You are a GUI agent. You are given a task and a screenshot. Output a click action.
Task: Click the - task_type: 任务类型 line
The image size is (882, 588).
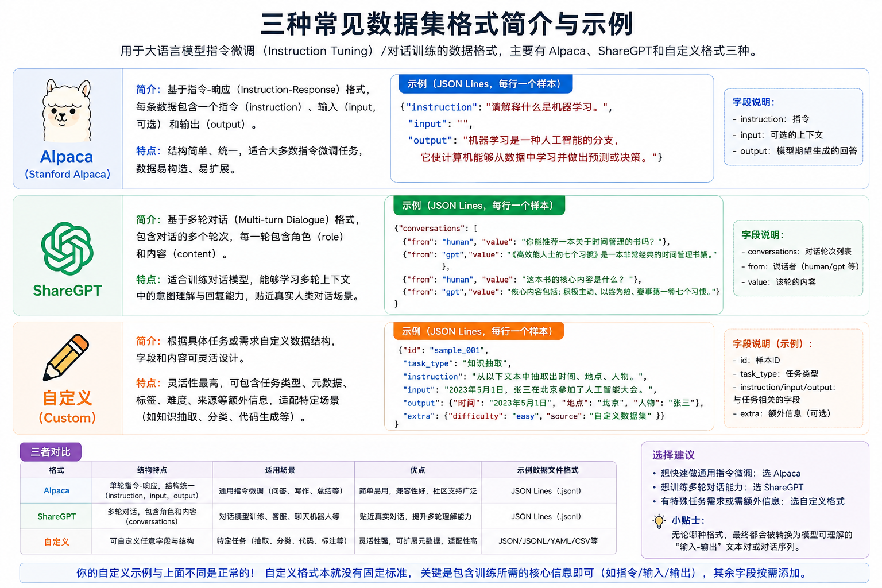pyautogui.click(x=775, y=374)
